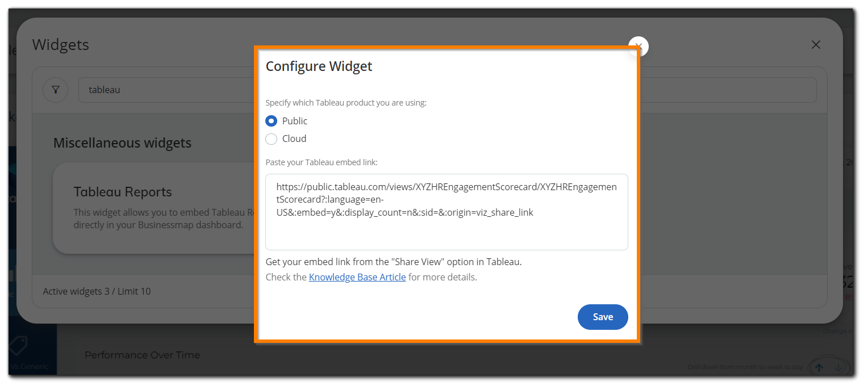This screenshot has height=390, width=868.
Task: Click inside the Tableau embed link textarea
Action: point(446,211)
